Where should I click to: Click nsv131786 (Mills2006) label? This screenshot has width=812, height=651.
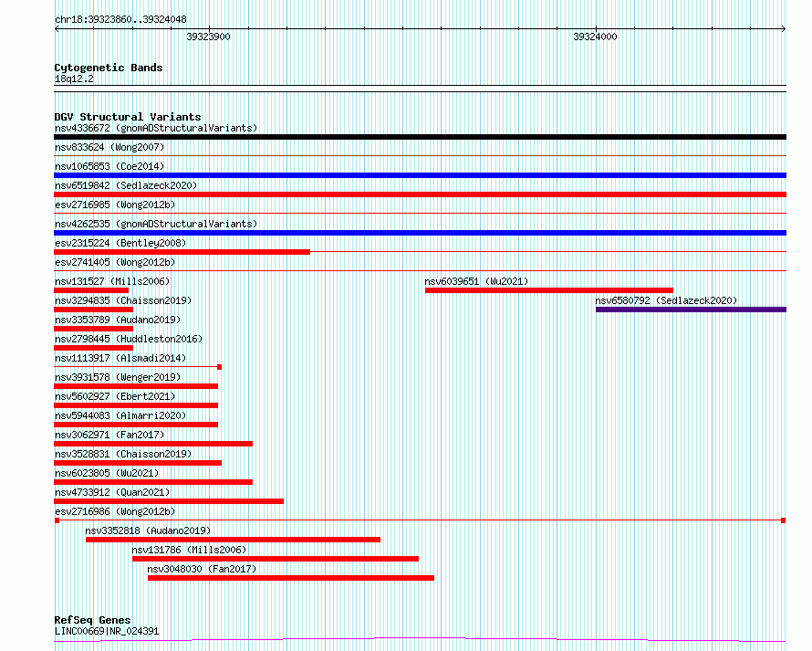[189, 550]
